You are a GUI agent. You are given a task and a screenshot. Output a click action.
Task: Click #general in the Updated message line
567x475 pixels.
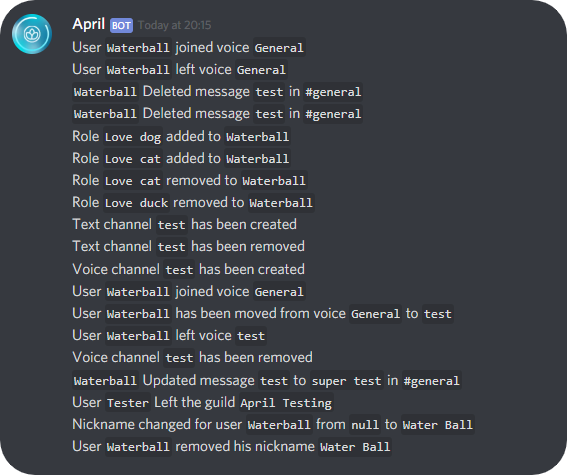[x=431, y=381]
